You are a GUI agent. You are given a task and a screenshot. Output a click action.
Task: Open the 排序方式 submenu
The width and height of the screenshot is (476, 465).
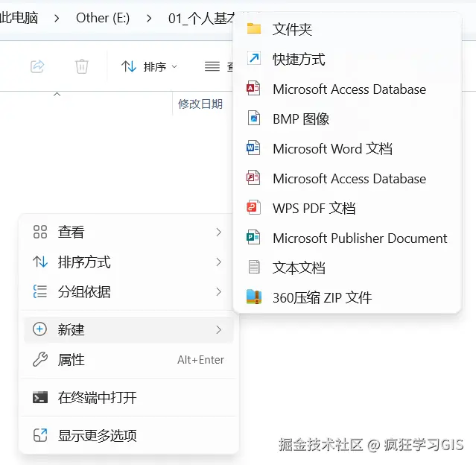coord(128,262)
